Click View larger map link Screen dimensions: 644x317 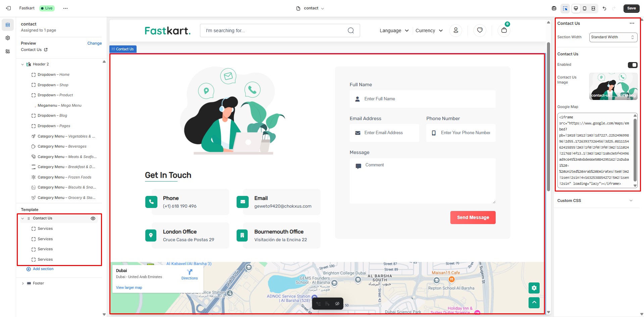[129, 287]
